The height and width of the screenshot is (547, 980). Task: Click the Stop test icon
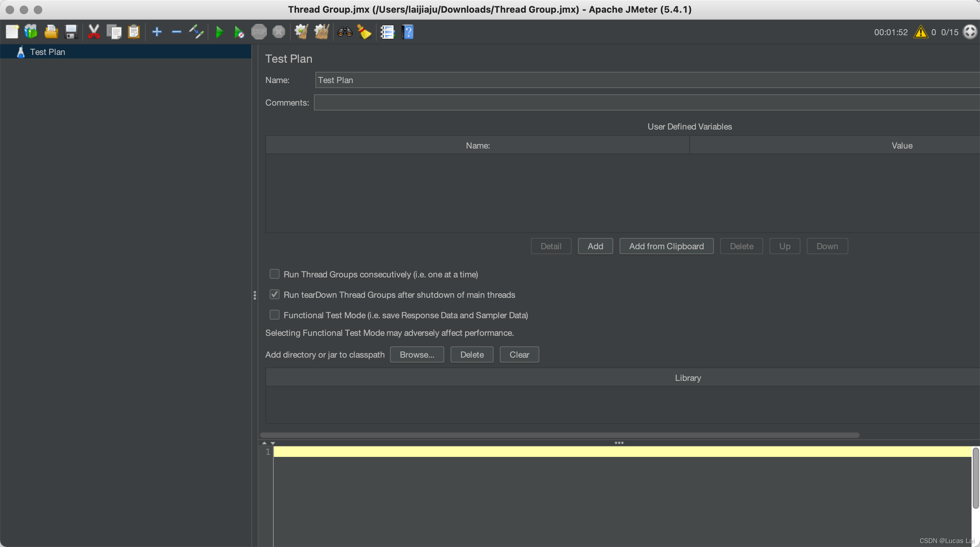[x=259, y=32]
